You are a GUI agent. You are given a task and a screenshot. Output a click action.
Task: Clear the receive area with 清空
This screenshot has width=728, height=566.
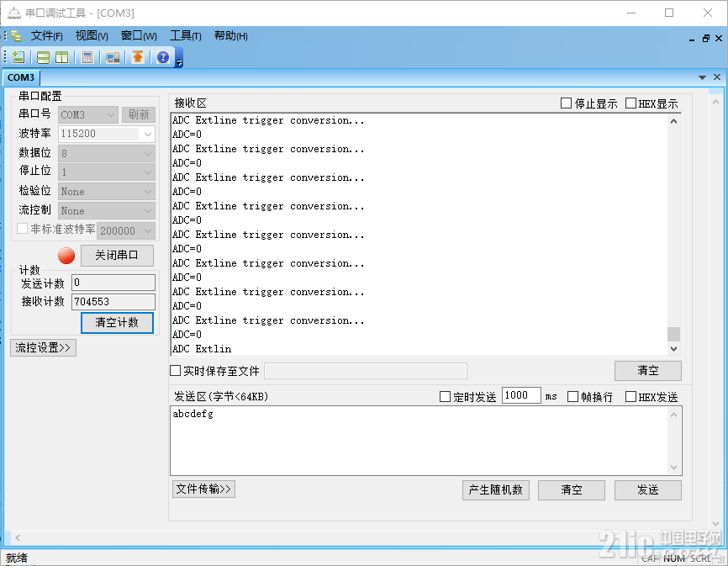[647, 371]
